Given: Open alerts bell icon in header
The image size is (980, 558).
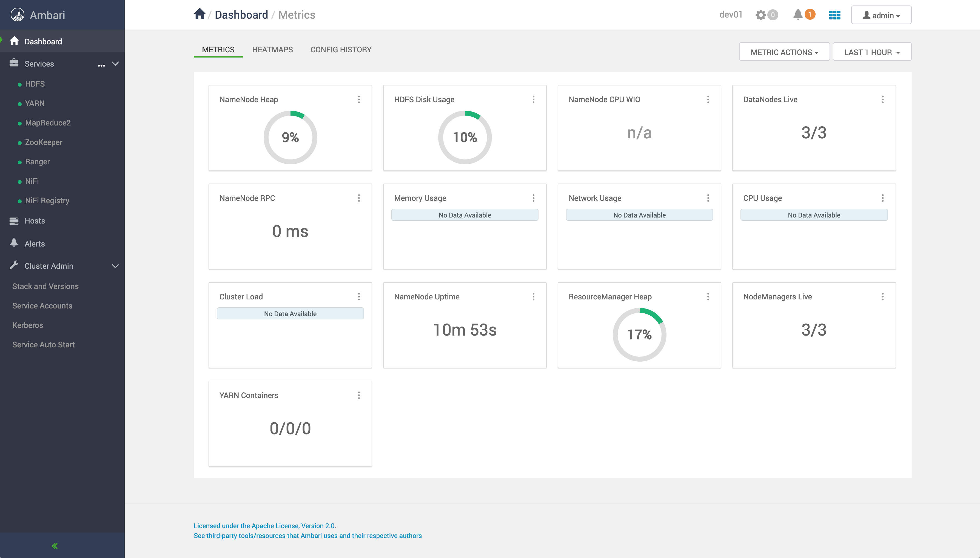Looking at the screenshot, I should [x=798, y=15].
